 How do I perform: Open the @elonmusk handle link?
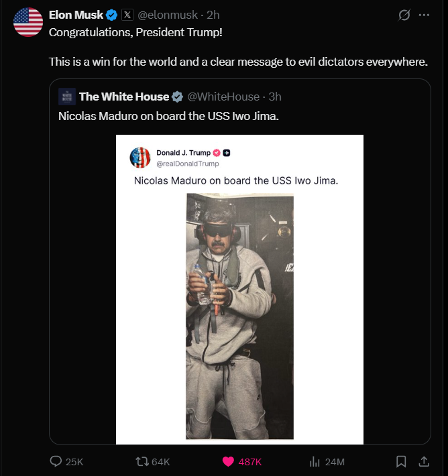coord(167,15)
